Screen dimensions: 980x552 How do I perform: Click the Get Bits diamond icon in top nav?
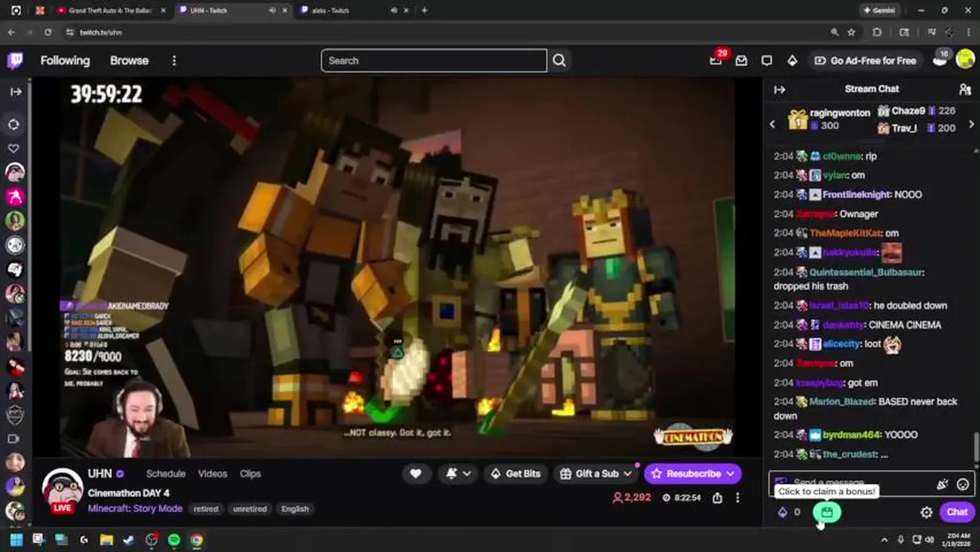tap(792, 61)
